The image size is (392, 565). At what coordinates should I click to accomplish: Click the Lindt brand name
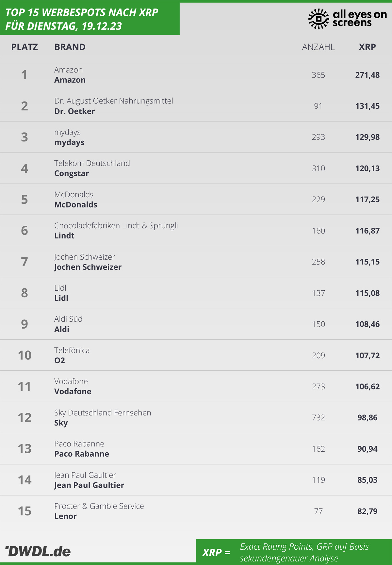point(64,236)
